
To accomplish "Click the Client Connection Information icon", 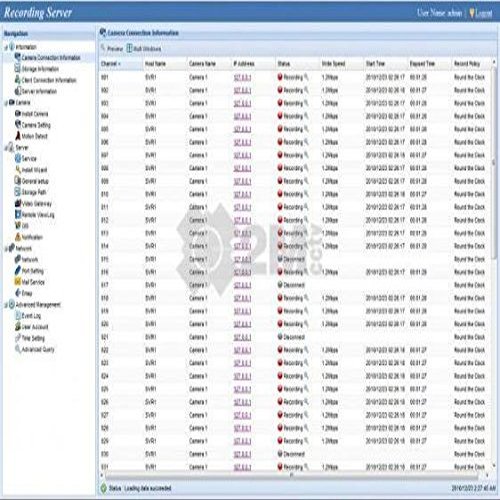I will click(x=18, y=80).
